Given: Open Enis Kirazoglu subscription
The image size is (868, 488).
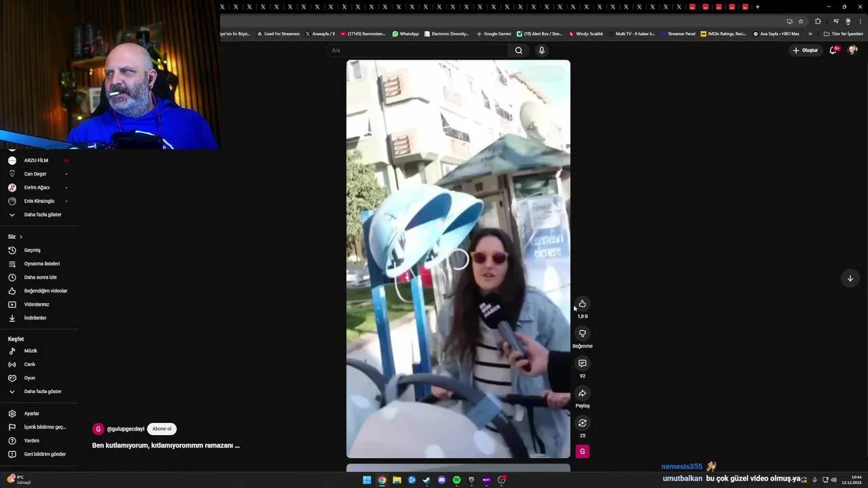Looking at the screenshot, I should click(x=39, y=201).
